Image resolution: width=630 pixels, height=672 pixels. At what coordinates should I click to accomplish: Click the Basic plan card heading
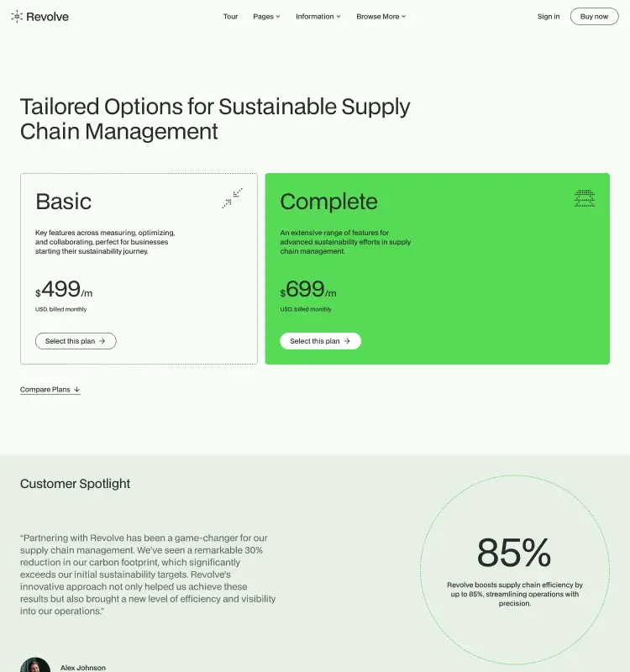point(64,202)
